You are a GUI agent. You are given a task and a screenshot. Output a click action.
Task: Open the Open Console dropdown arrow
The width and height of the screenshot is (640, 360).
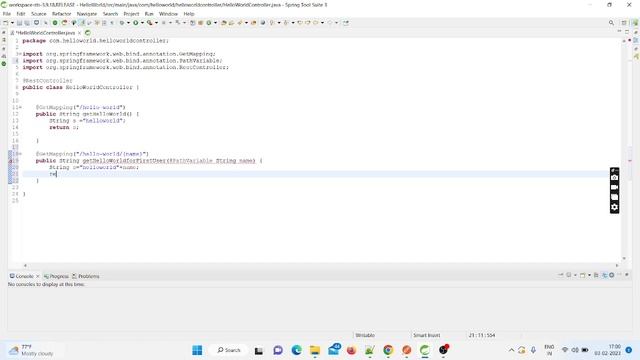coord(589,275)
